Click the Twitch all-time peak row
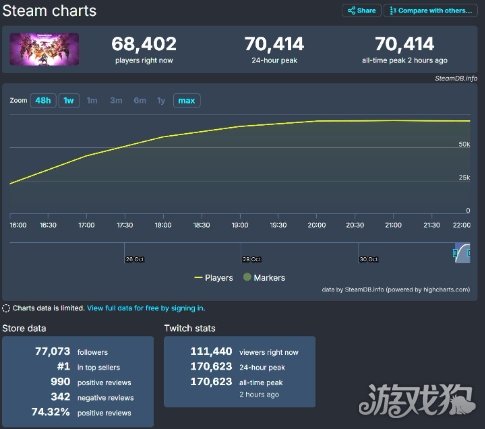The width and height of the screenshot is (485, 429). coord(237,382)
